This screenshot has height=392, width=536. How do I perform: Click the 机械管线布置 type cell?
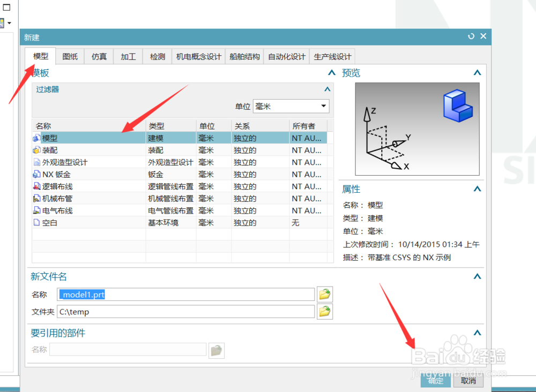(x=170, y=198)
